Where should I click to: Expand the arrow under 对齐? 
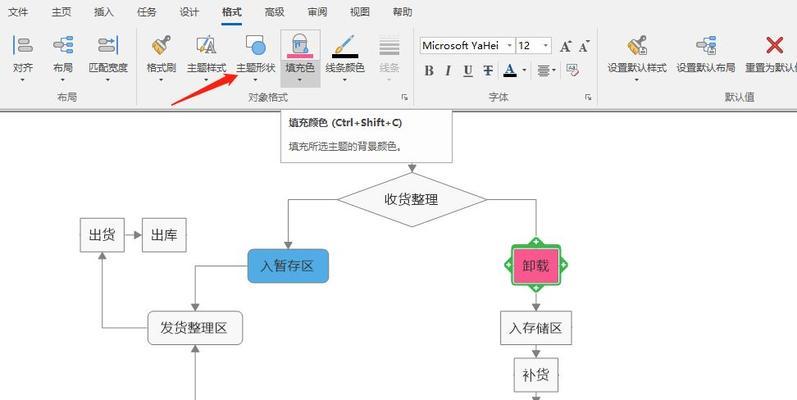point(23,80)
